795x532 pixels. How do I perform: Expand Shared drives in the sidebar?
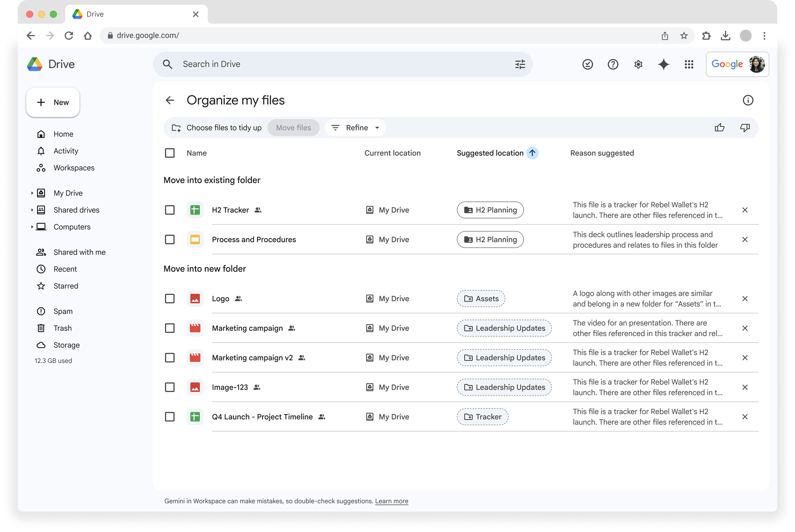click(x=32, y=210)
